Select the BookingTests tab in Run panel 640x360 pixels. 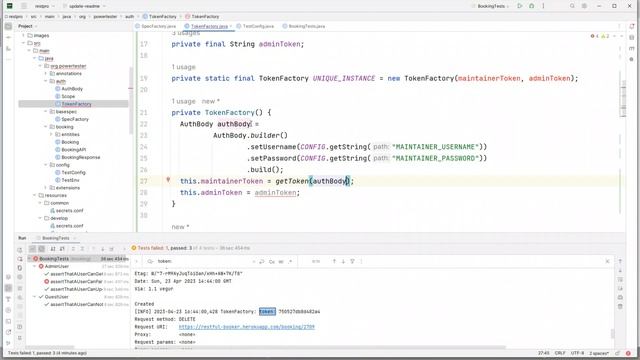click(x=56, y=238)
